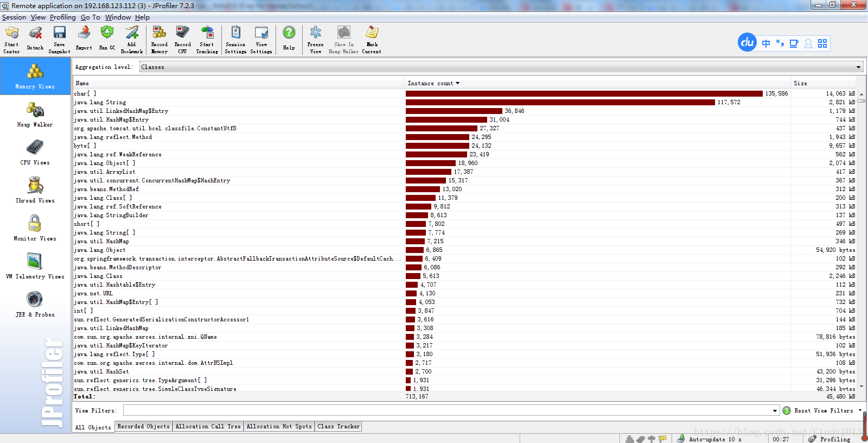Open Session Settings from the toolbar
Image resolution: width=868 pixels, height=443 pixels.
[235, 40]
